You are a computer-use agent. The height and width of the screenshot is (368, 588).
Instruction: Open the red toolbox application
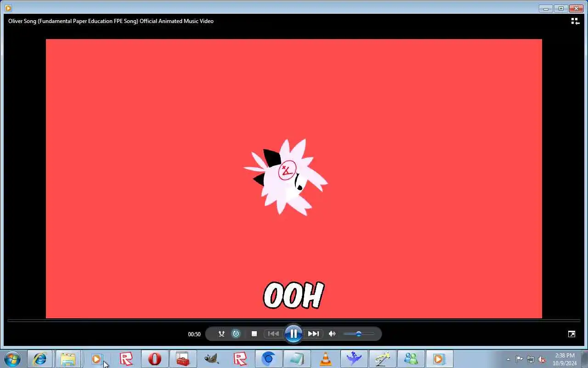183,359
